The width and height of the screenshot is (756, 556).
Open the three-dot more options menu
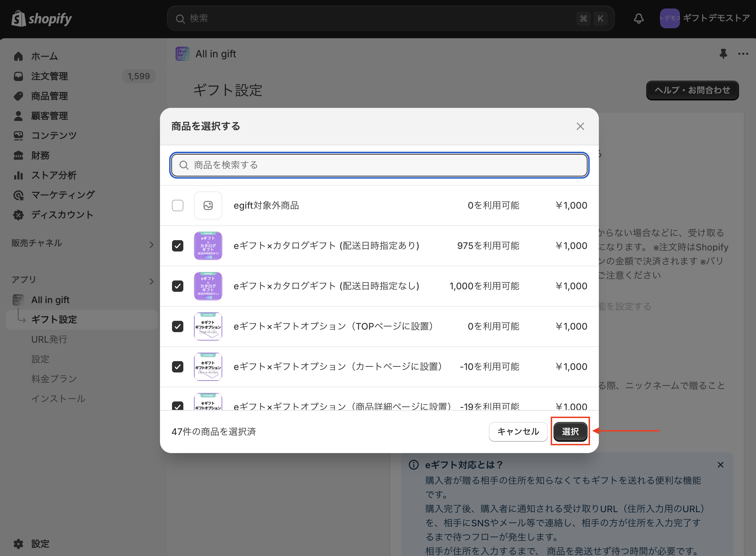click(743, 54)
